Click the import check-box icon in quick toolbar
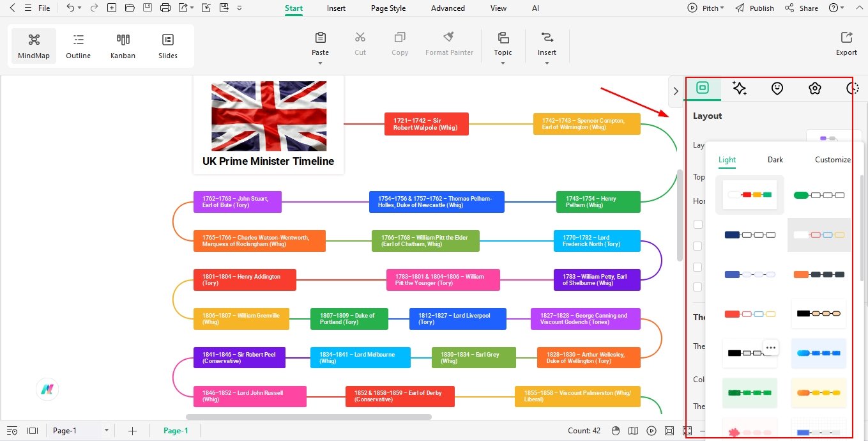 [x=206, y=8]
